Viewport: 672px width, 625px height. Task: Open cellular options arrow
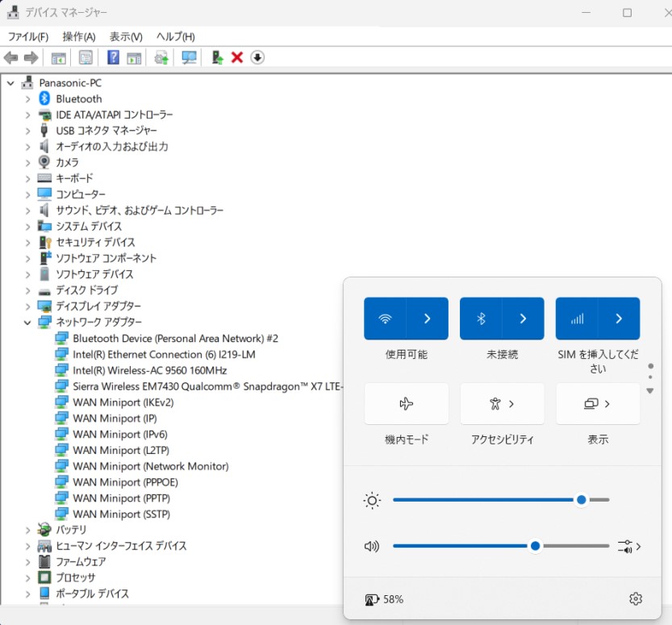(619, 319)
